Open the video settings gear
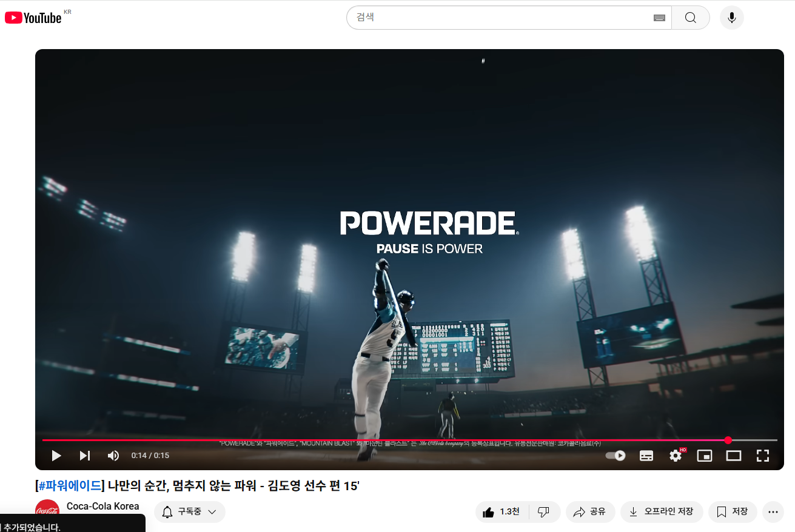 pos(676,456)
